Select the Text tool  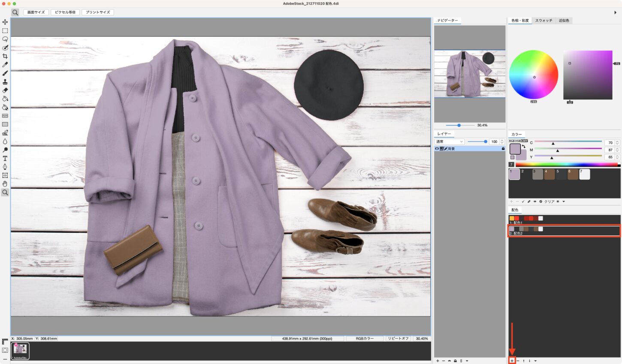pyautogui.click(x=5, y=158)
